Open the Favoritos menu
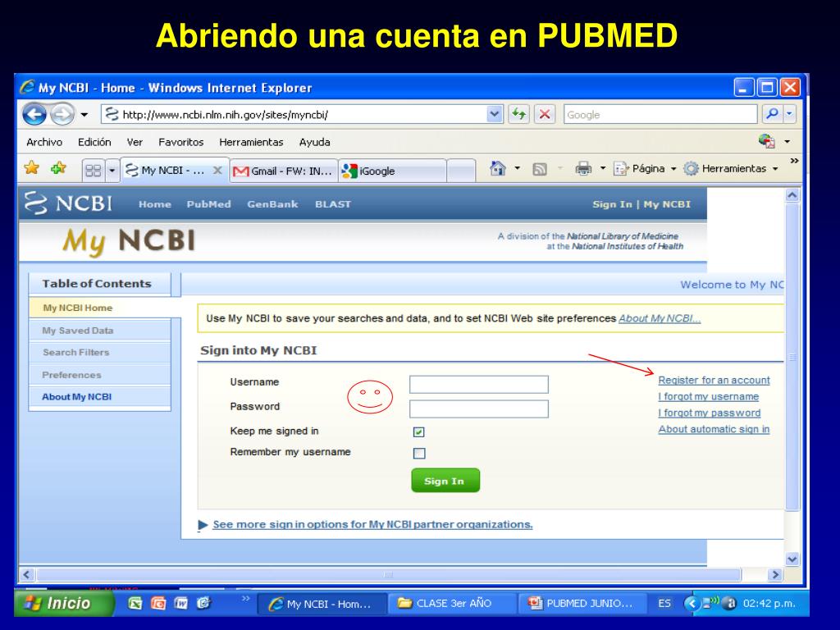This screenshot has width=840, height=630. pos(180,142)
